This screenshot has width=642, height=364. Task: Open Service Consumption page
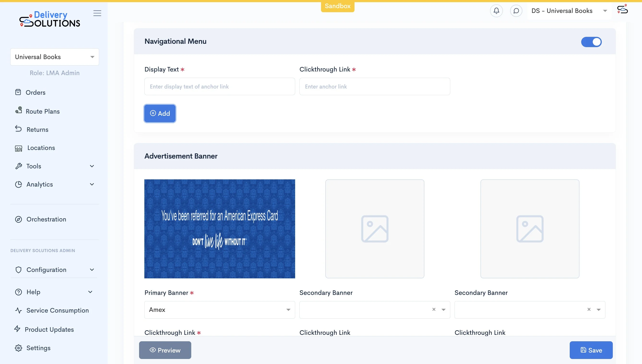pyautogui.click(x=57, y=310)
